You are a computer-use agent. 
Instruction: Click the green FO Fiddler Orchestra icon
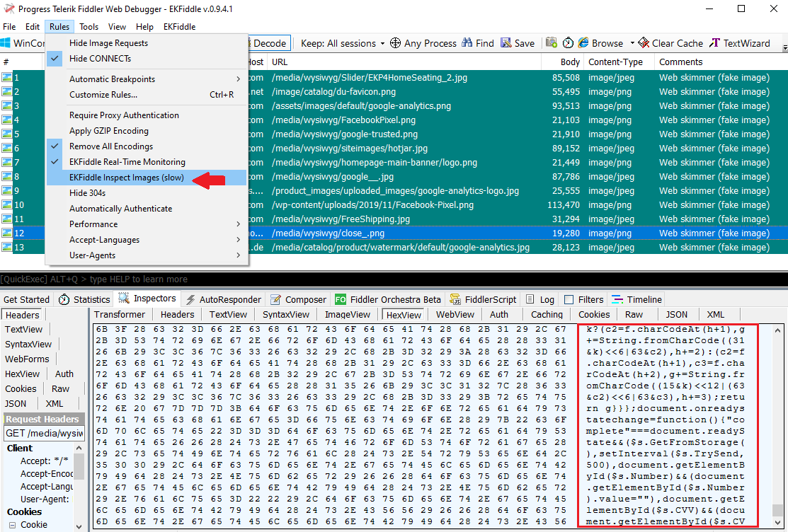(341, 299)
